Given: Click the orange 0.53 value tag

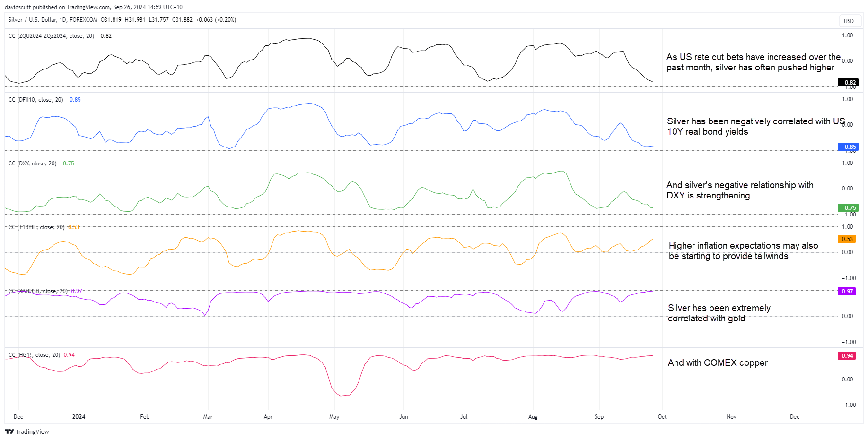Looking at the screenshot, I should pos(847,239).
